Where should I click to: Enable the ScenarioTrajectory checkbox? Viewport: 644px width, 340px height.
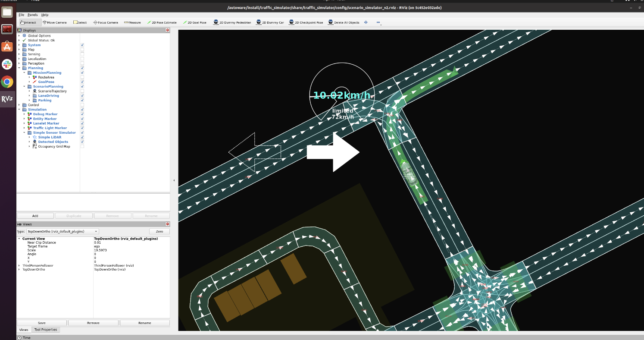click(82, 91)
